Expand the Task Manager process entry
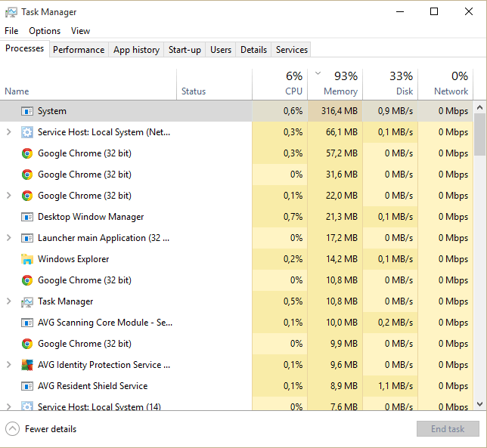 pos(8,301)
